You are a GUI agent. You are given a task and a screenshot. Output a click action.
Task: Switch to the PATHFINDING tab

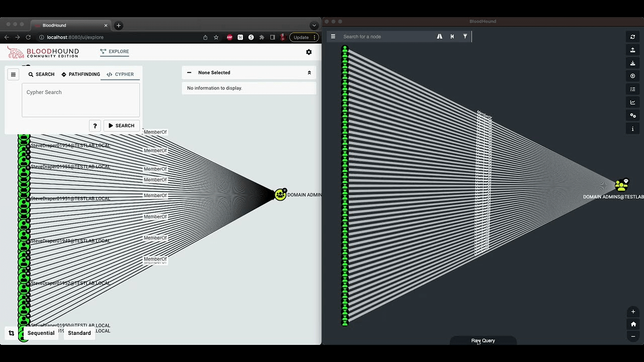[x=80, y=74]
